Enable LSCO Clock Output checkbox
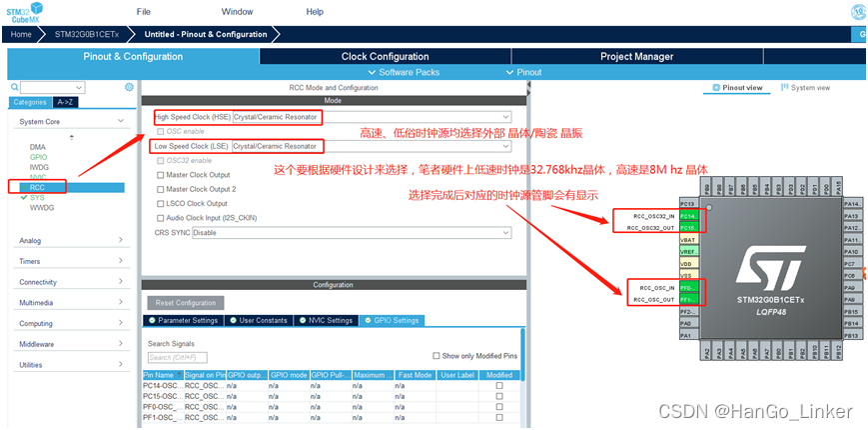 tap(161, 203)
